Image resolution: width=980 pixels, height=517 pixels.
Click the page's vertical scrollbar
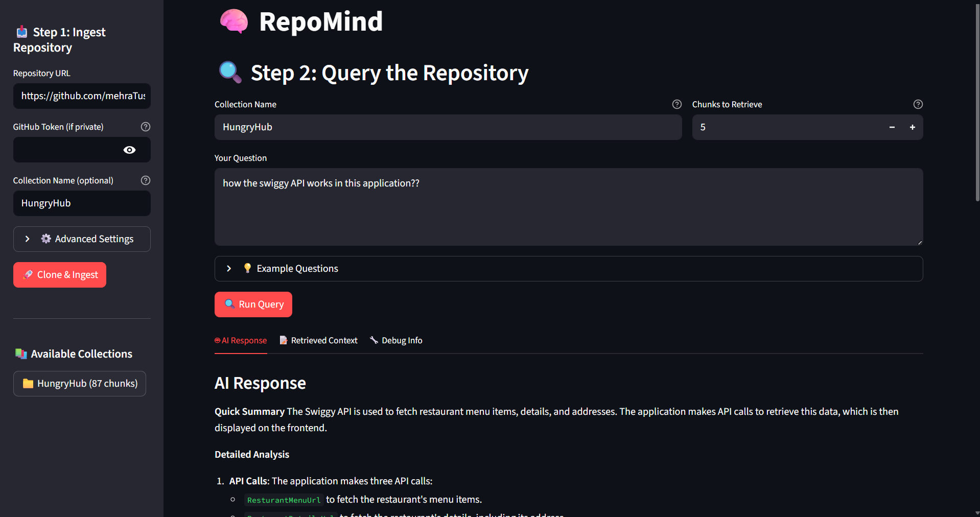pyautogui.click(x=977, y=102)
